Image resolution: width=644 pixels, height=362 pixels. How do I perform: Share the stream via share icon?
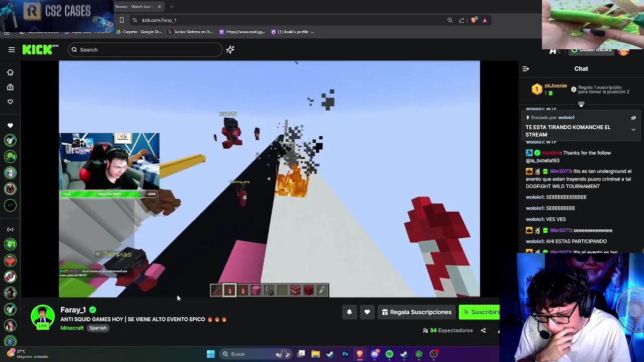[483, 330]
